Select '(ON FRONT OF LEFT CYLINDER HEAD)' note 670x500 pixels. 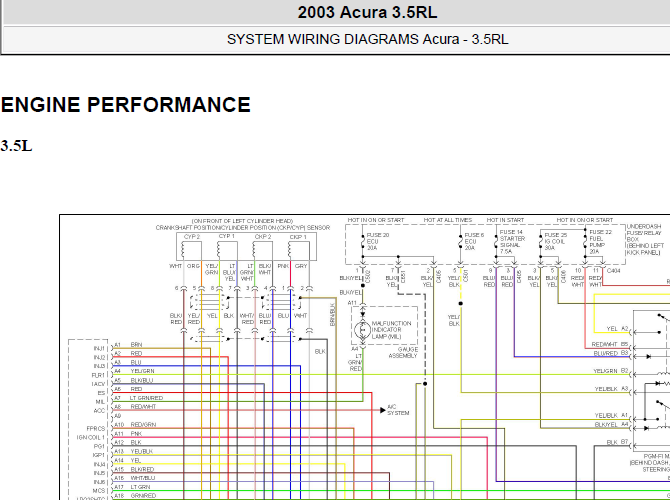(242, 221)
